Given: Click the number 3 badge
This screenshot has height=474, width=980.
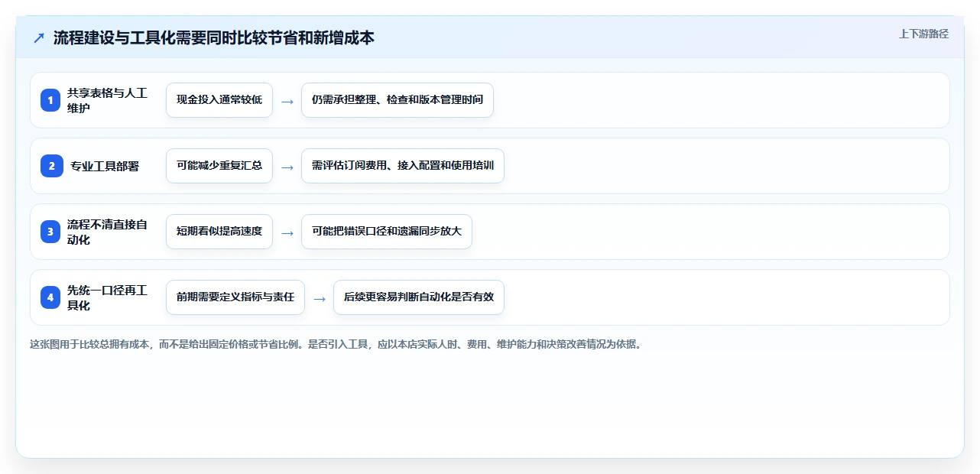Looking at the screenshot, I should [50, 232].
